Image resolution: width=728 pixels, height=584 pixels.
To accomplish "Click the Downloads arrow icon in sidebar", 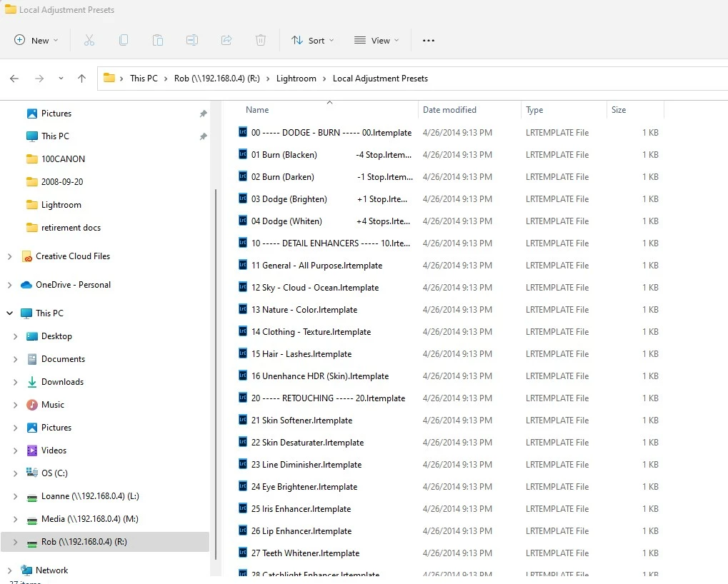I will [32, 382].
